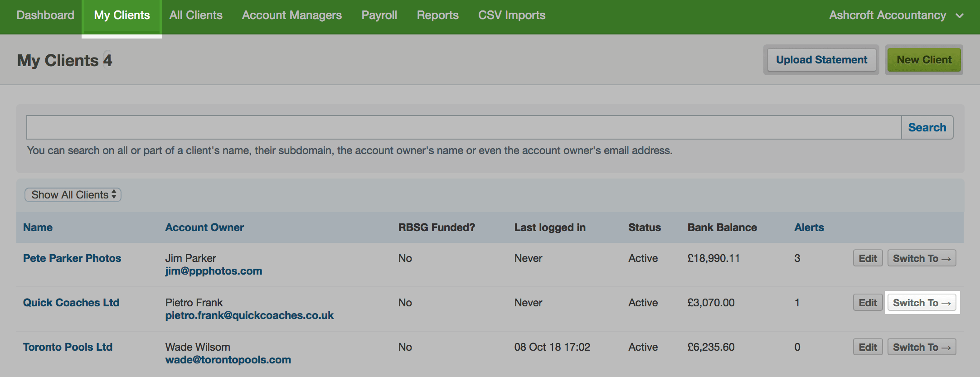Focus the client search input field
Screen dimensions: 980x377
point(464,127)
